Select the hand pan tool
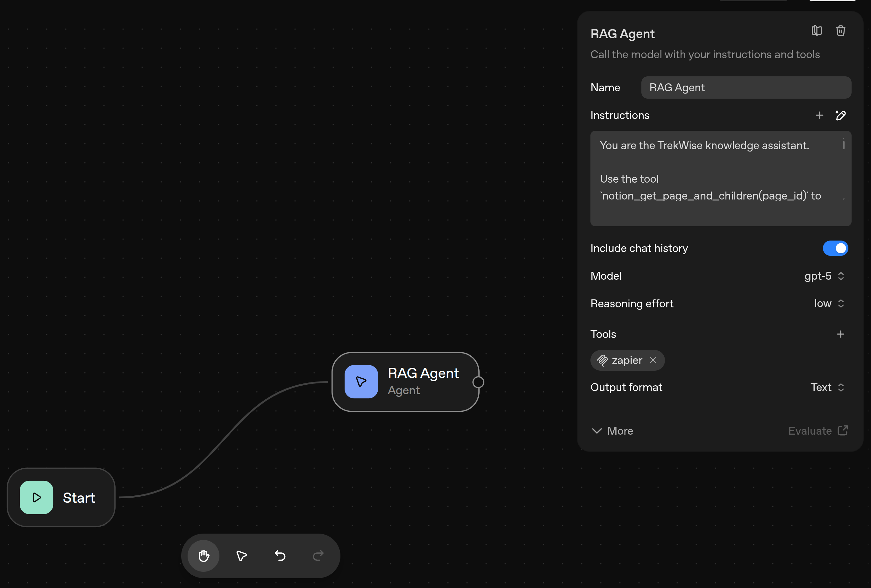This screenshot has width=871, height=588. (203, 556)
